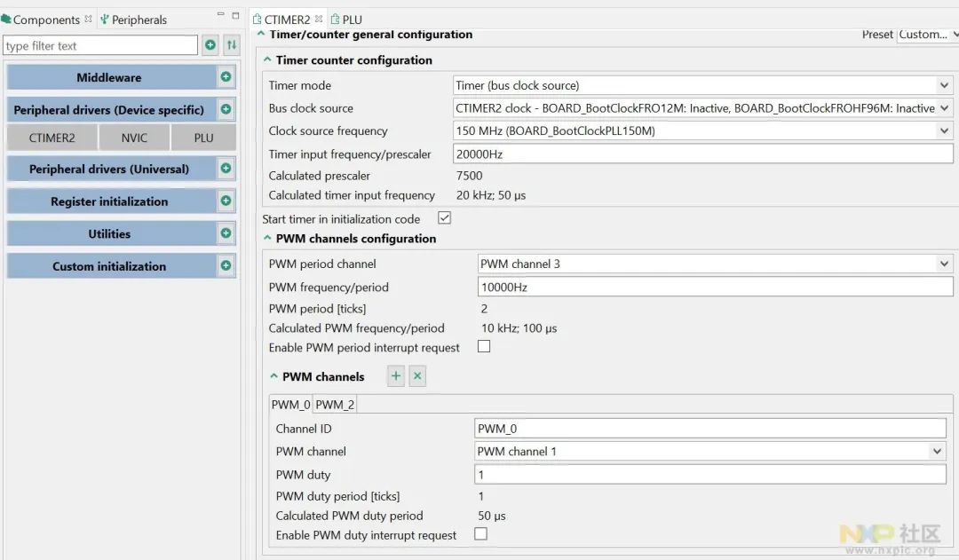
Task: Select the PWM_2 channel tab
Action: tap(335, 405)
